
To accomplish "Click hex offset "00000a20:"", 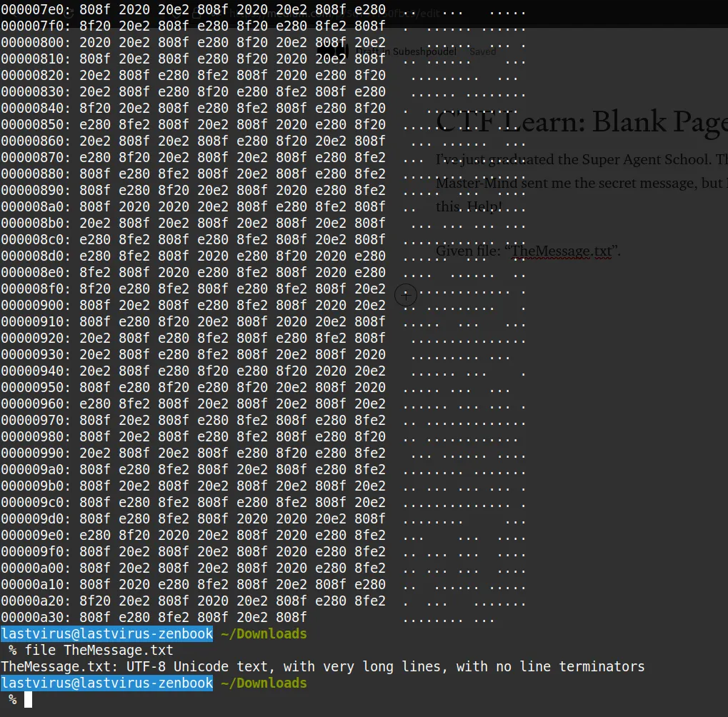I will (36, 601).
